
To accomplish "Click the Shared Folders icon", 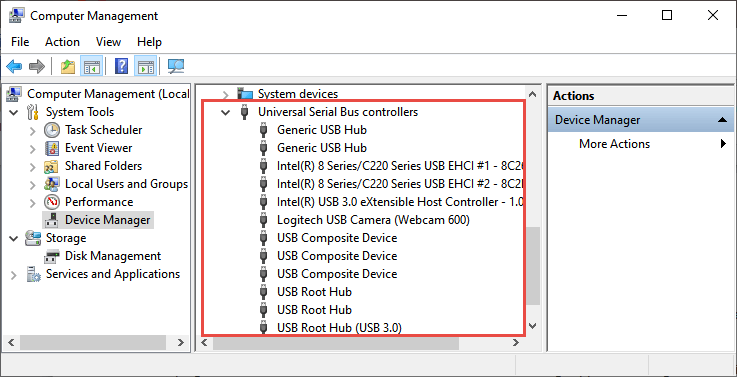I will [x=51, y=166].
